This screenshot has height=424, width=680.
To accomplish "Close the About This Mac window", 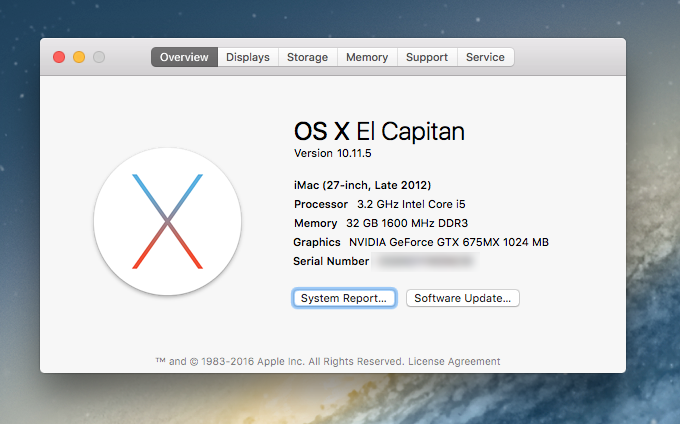I will tap(59, 57).
